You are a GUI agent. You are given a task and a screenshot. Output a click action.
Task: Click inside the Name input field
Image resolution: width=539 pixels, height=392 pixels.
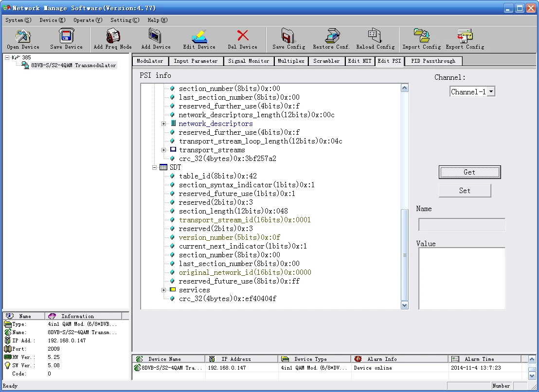click(x=462, y=225)
